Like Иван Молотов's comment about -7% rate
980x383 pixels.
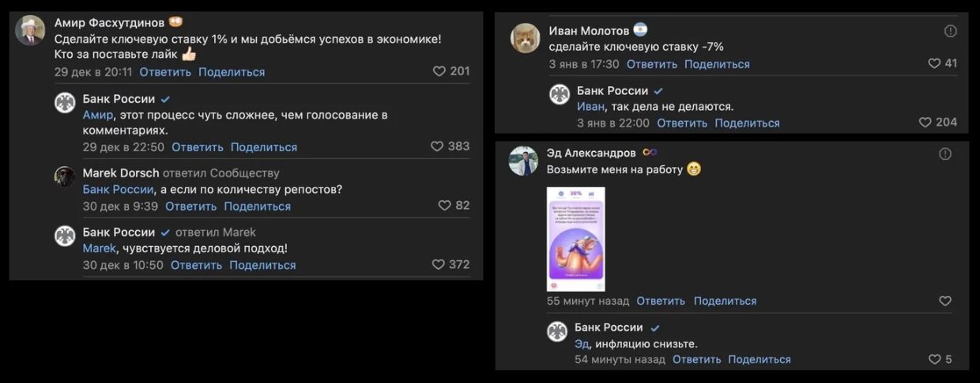click(x=934, y=63)
